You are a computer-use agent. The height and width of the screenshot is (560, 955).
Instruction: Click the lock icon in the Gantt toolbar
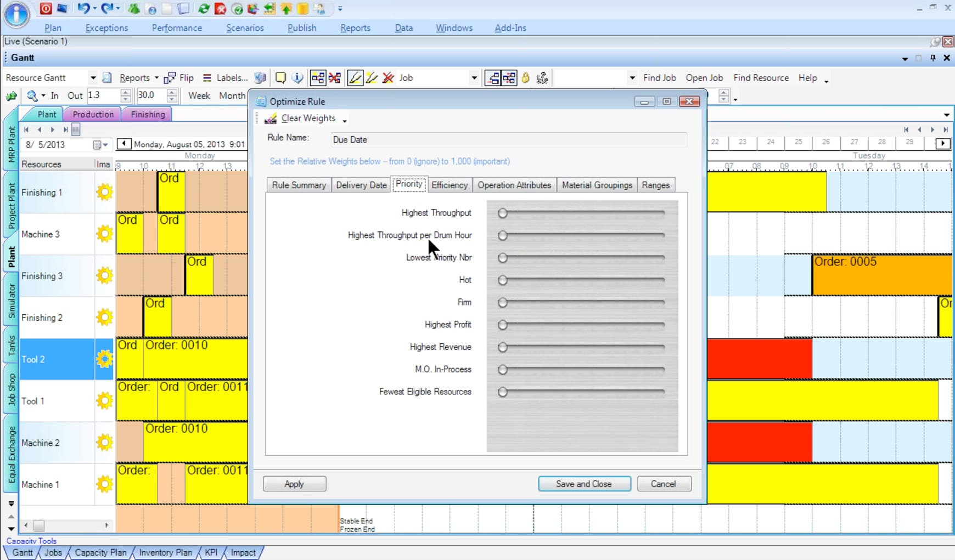(525, 78)
